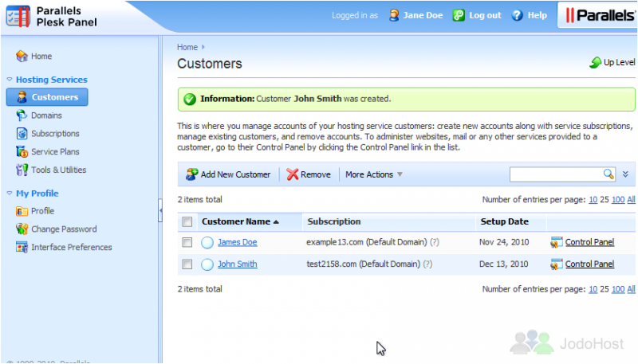Click the (?) hint beside example13.com
Viewport: 638px width, 364px height.
tap(435, 242)
